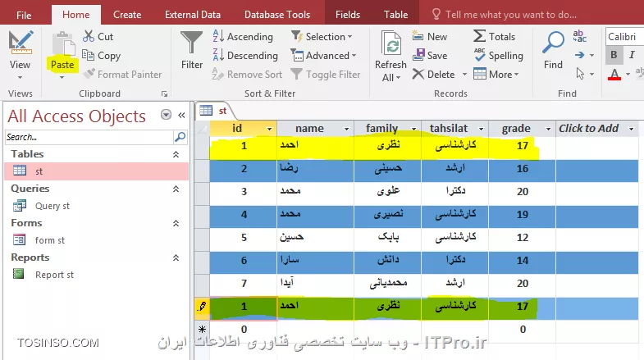Click the Delete record X icon

click(418, 75)
